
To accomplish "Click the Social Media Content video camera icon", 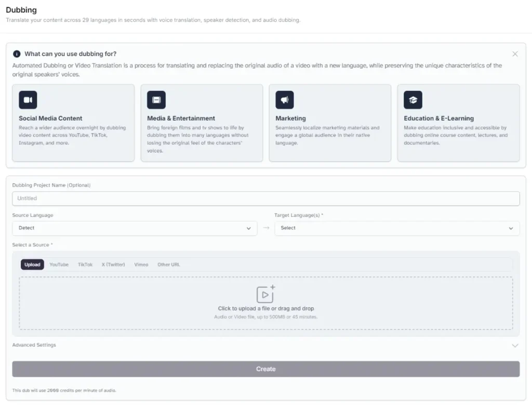I will [28, 100].
